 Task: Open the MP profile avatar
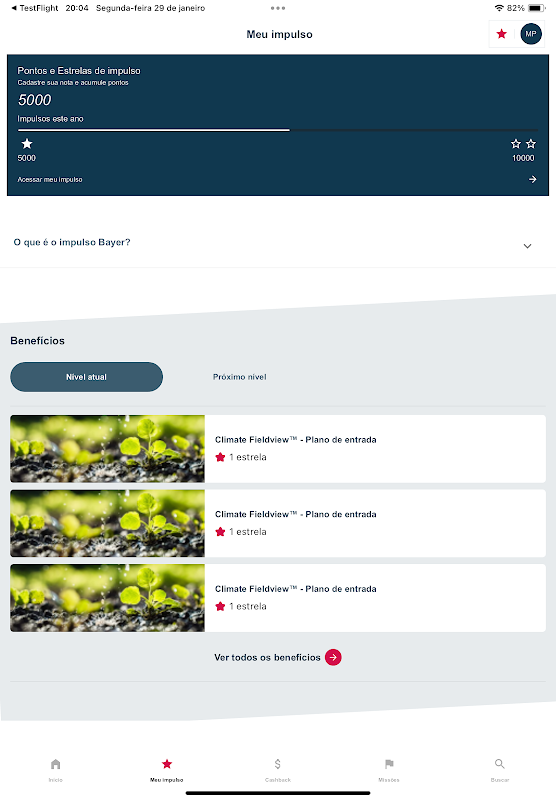(530, 34)
